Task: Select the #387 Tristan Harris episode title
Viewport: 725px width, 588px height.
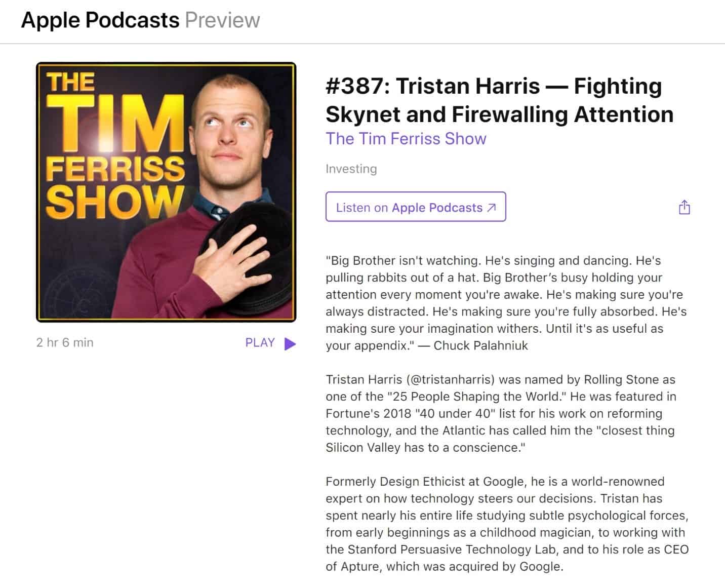Action: click(499, 100)
